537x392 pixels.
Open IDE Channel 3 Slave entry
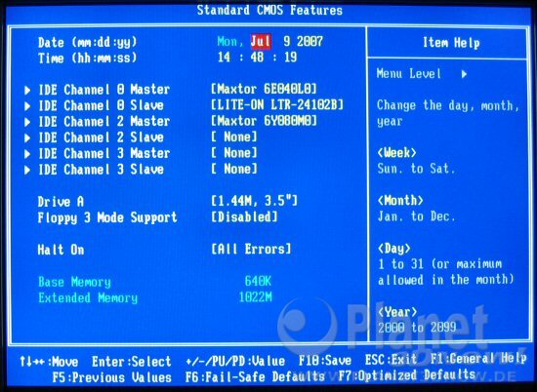(101, 169)
